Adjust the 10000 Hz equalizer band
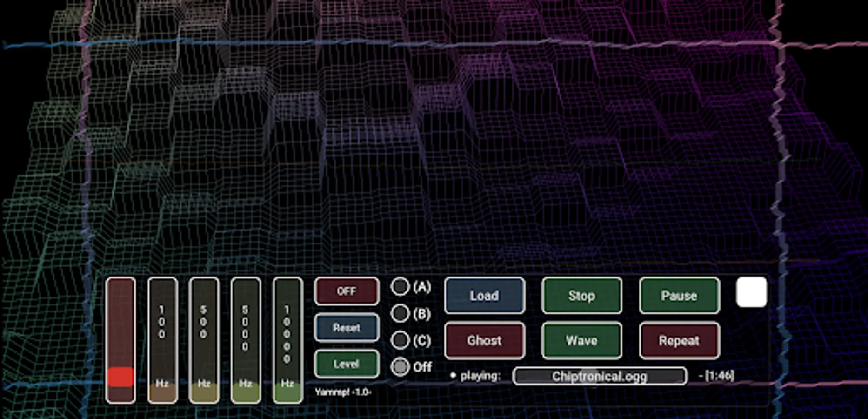This screenshot has width=868, height=419. tap(287, 340)
